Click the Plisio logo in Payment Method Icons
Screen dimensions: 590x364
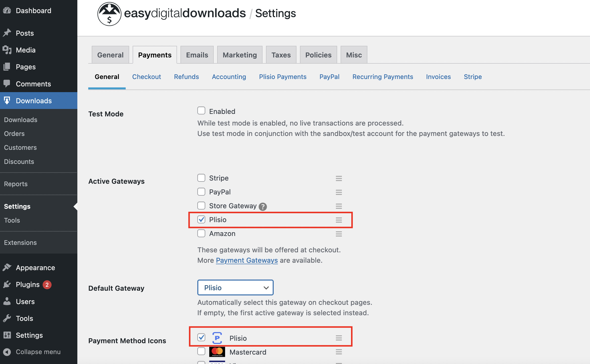point(217,338)
